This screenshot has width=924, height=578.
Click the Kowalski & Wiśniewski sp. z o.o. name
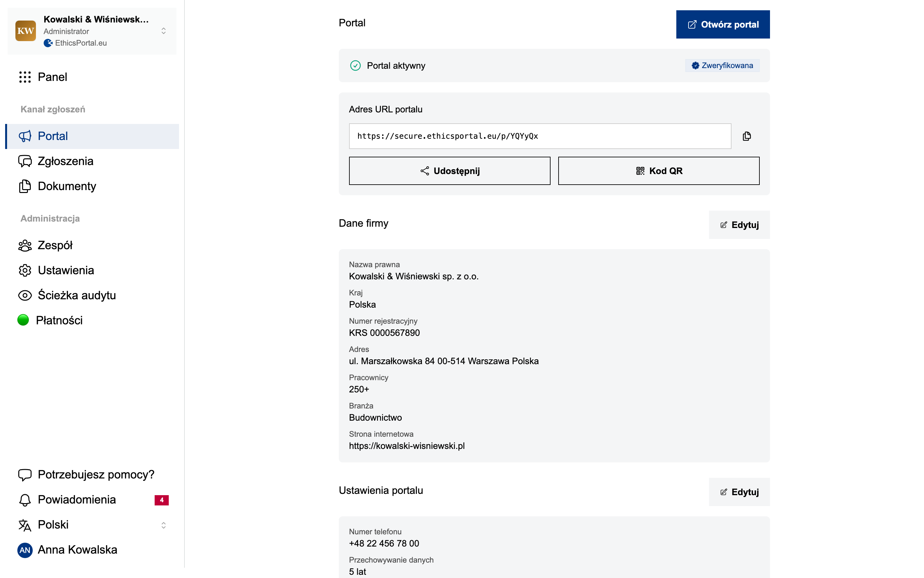pyautogui.click(x=414, y=276)
